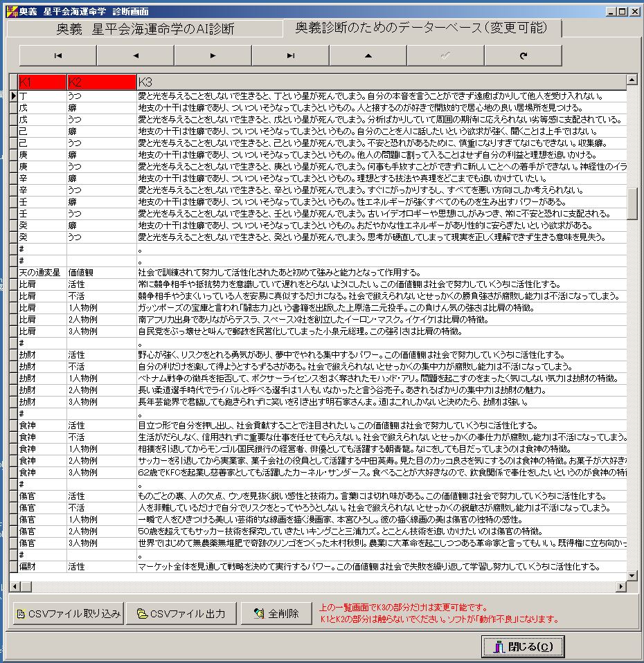This screenshot has height=663, width=644.
Task: Click the K3 text starting 生活がだらしなく
Action: [x=382, y=437]
